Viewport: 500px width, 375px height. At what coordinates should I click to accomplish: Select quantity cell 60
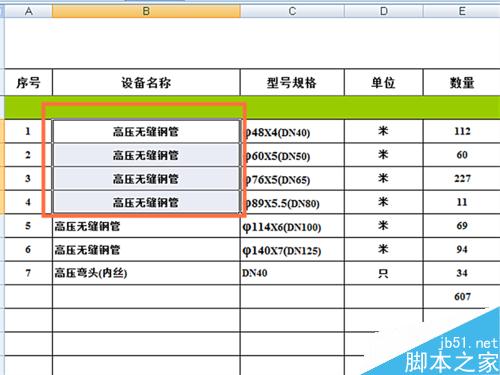pos(462,155)
